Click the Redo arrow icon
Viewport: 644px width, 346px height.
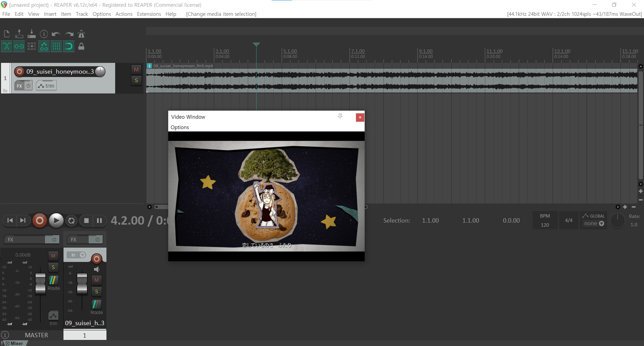click(69, 34)
